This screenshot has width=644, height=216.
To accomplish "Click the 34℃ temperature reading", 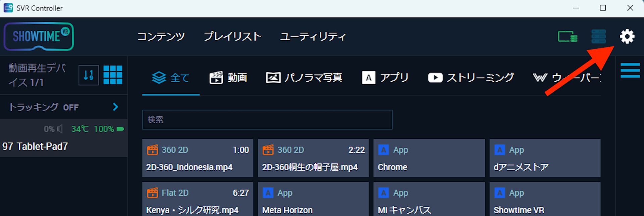I will coord(80,129).
